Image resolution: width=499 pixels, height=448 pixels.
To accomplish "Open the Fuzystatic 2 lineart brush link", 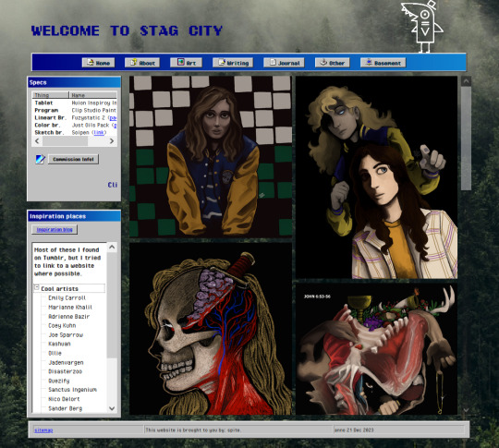I will (114, 117).
